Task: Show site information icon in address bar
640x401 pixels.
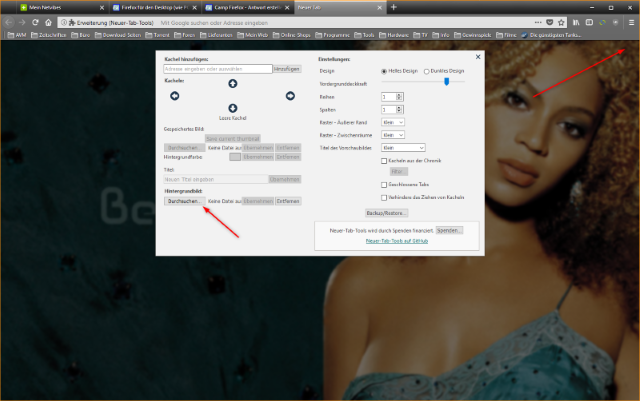Action: (x=64, y=23)
